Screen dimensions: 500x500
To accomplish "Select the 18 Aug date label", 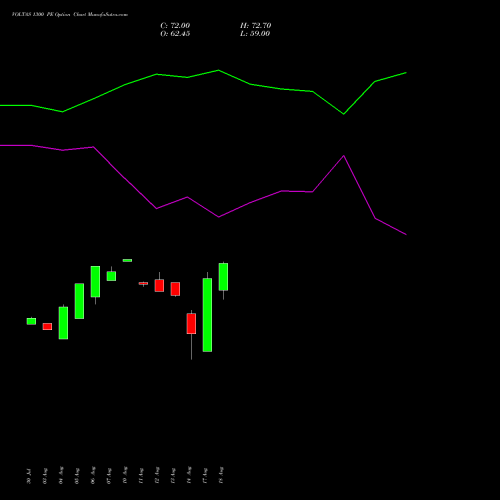I will click(x=221, y=475).
